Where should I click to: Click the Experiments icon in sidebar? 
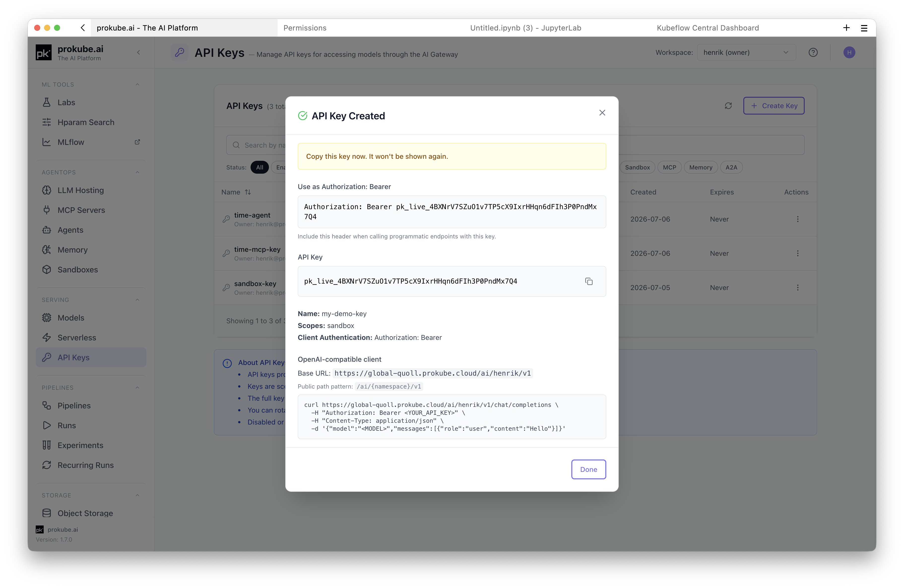pos(47,445)
